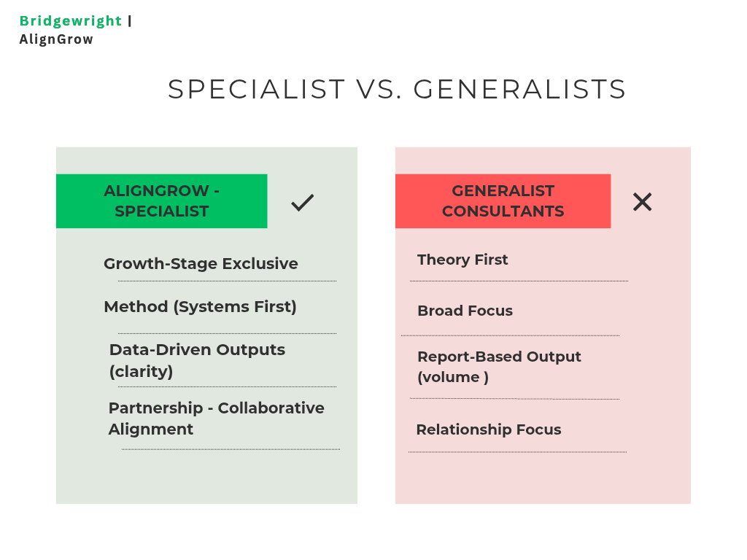The image size is (747, 560).
Task: Click the Theory First item
Action: [x=462, y=260]
